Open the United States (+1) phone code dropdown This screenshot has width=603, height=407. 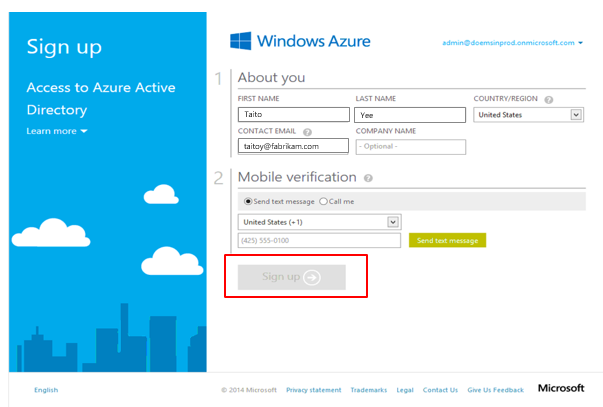319,222
